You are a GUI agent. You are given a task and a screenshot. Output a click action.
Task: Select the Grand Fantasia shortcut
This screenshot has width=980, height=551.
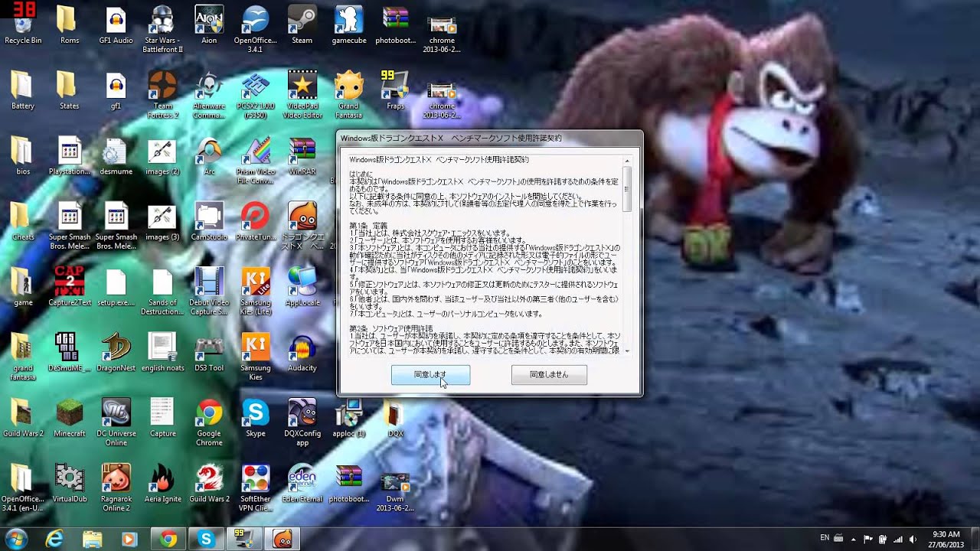348,95
